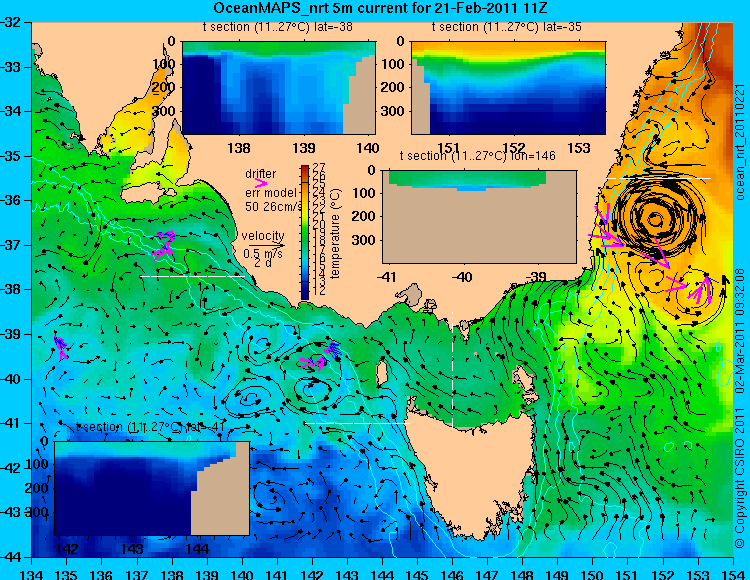Click bottom longitude axis label 134
The width and height of the screenshot is (750, 580).
(x=31, y=574)
